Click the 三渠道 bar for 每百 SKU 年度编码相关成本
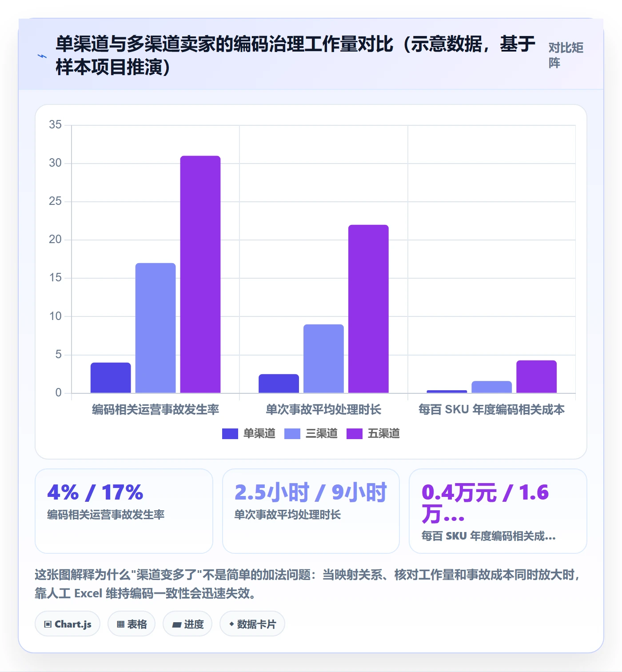Viewport: 622px width, 672px height. pos(491,387)
